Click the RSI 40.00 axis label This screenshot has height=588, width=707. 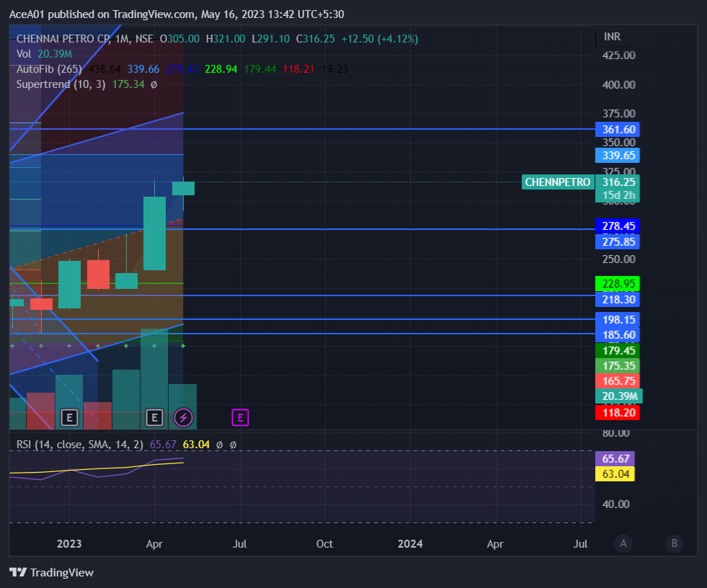click(615, 504)
